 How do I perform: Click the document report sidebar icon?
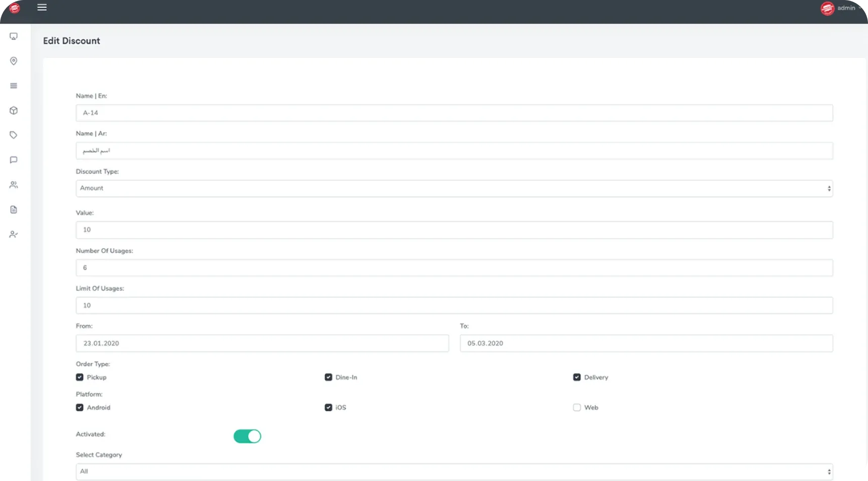coord(14,210)
